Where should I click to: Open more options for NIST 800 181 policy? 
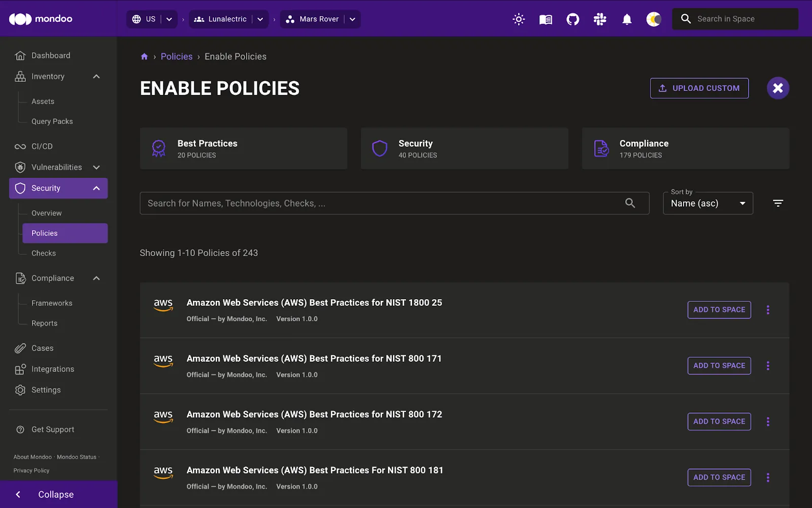point(768,478)
